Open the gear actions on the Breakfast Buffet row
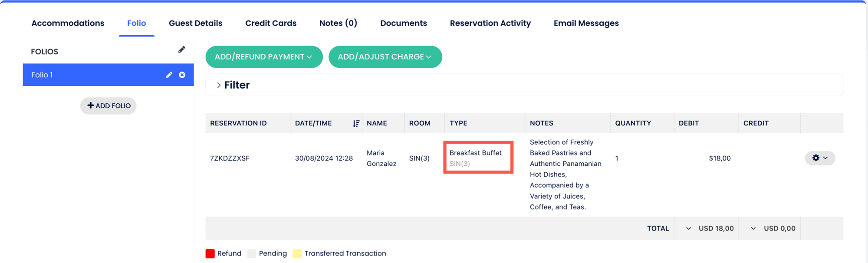 (x=816, y=158)
